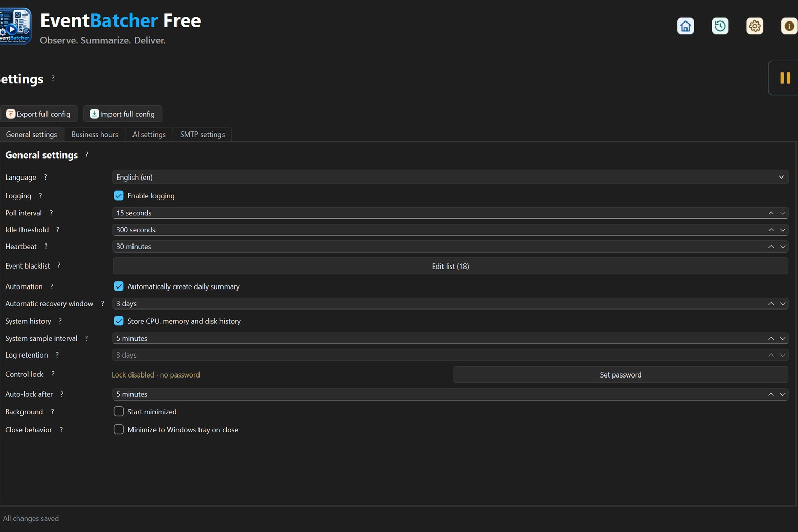Open help for System sample interval
The height and width of the screenshot is (532, 798).
[x=86, y=338]
